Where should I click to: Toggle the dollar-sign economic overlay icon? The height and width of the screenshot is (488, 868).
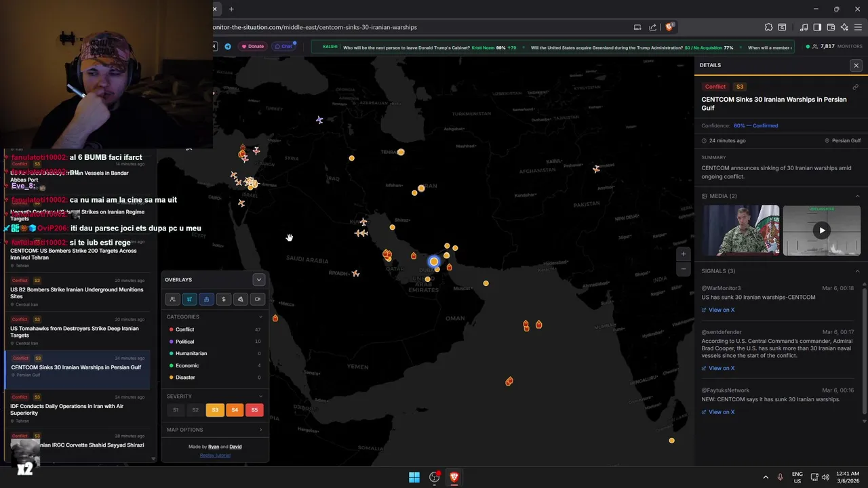coord(224,299)
